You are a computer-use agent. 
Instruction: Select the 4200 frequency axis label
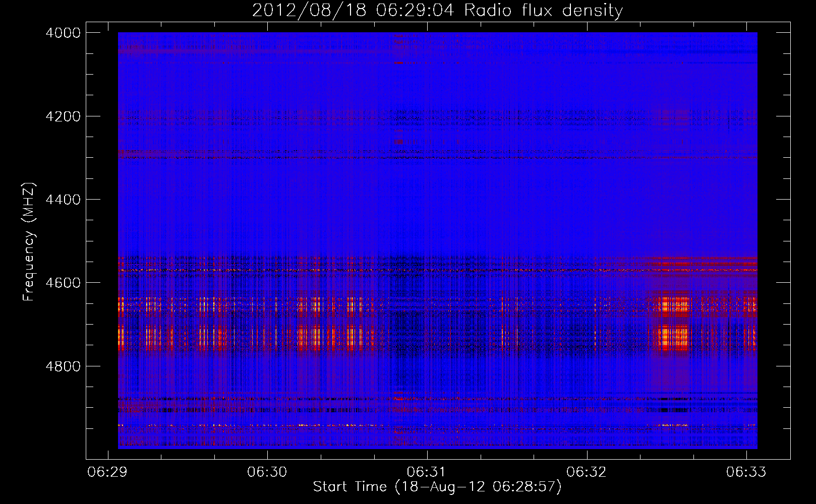pos(63,116)
